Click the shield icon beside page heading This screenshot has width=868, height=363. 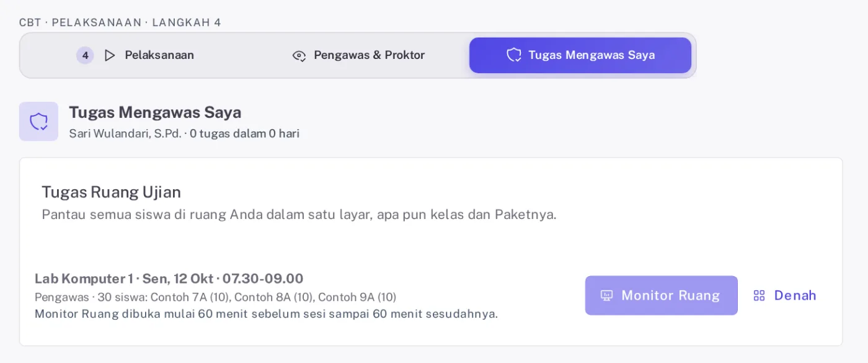pos(38,122)
